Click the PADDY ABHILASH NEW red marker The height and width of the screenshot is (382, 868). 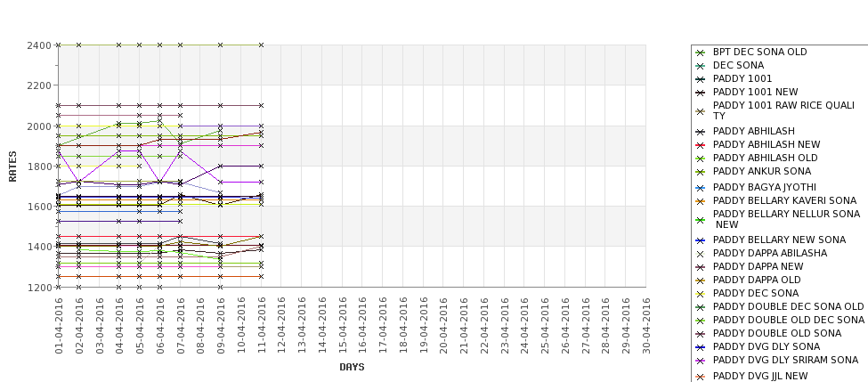click(700, 145)
